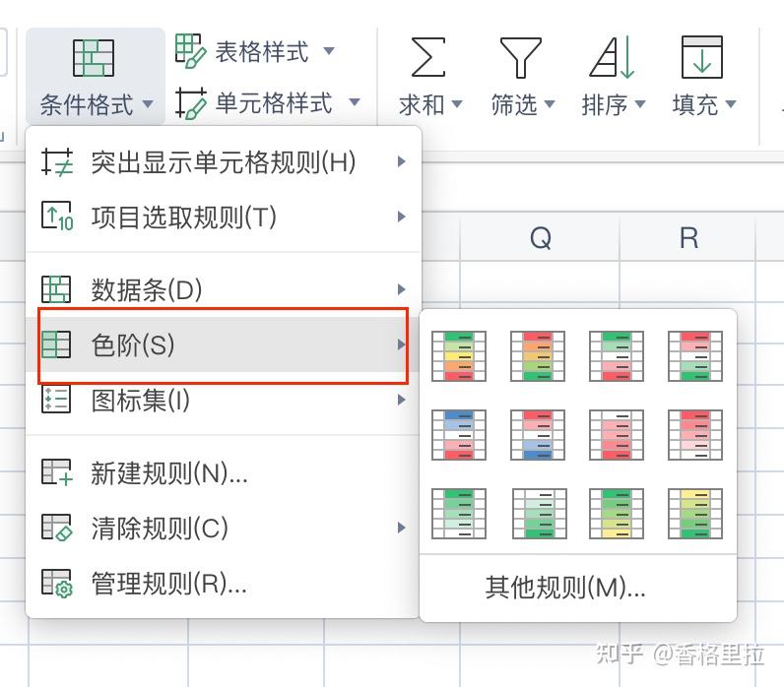Click the icon beside 突出显示单元格规则
This screenshot has height=687, width=784.
pos(57,162)
